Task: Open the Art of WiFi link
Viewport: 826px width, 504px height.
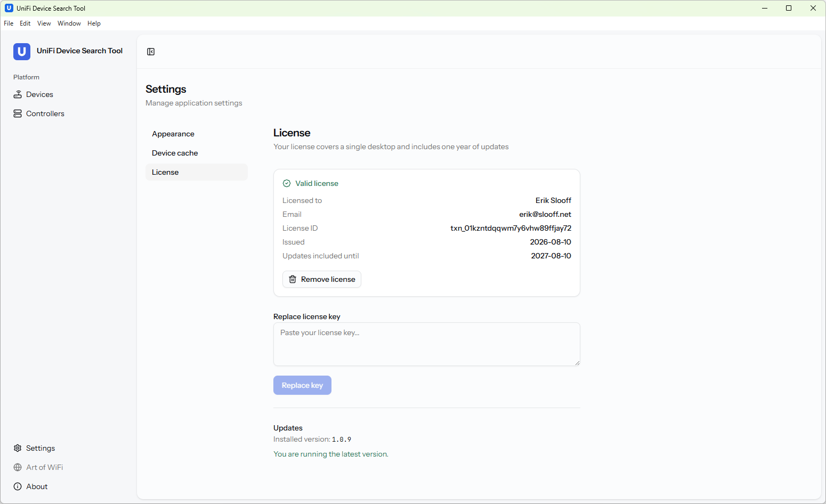Action: click(x=68, y=467)
